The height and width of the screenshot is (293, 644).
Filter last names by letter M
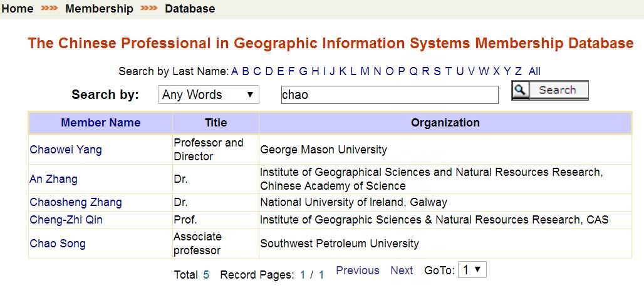click(365, 71)
